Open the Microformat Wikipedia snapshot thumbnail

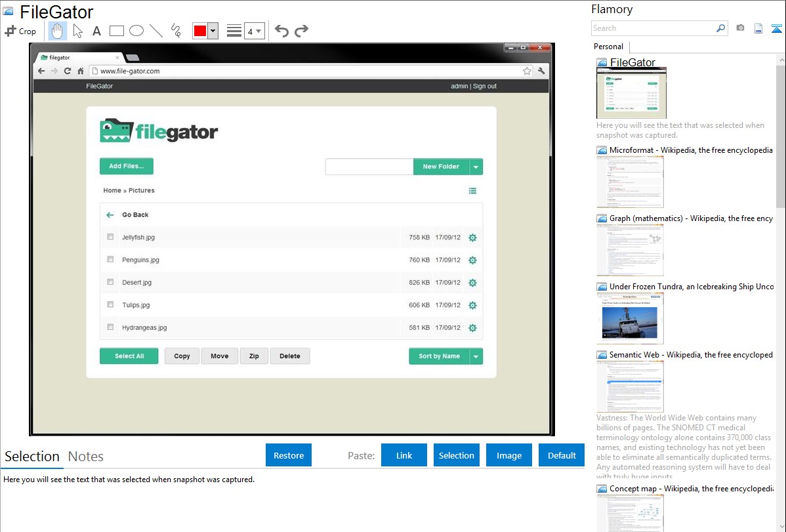point(630,182)
